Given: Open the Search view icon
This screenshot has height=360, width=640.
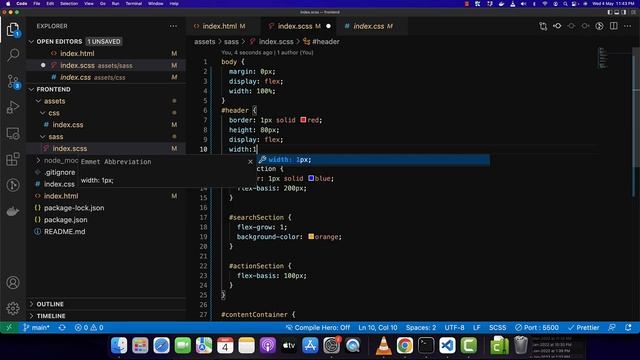Looking at the screenshot, I should [13, 55].
